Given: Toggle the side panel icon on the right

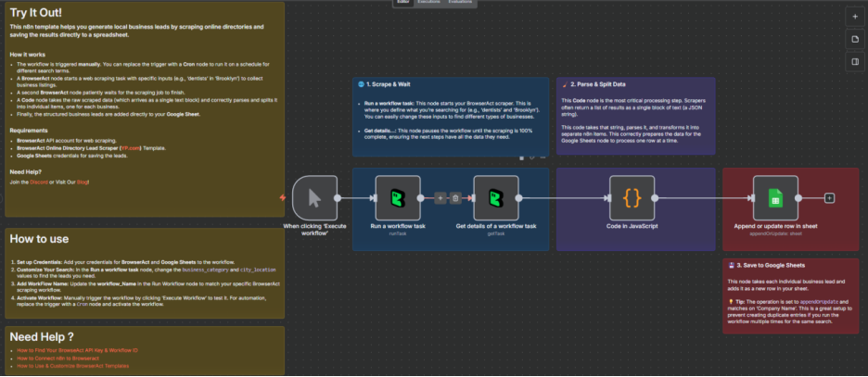Looking at the screenshot, I should 854,62.
